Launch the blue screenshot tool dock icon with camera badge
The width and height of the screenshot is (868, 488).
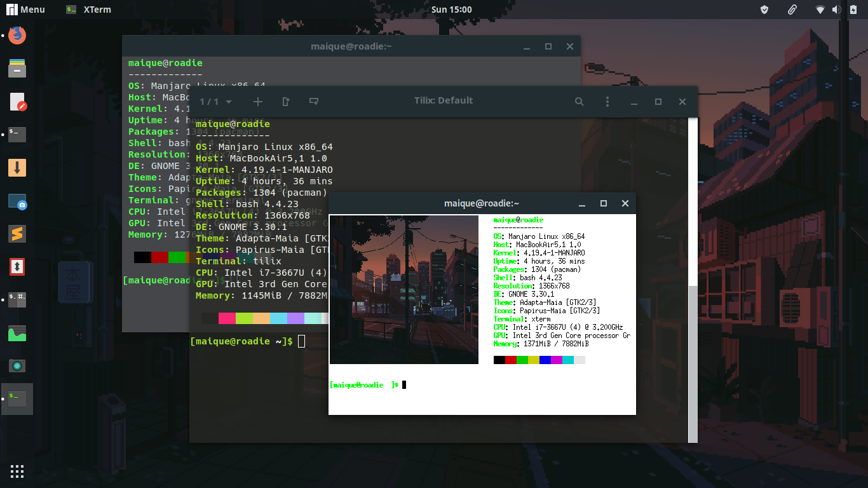pos(17,201)
